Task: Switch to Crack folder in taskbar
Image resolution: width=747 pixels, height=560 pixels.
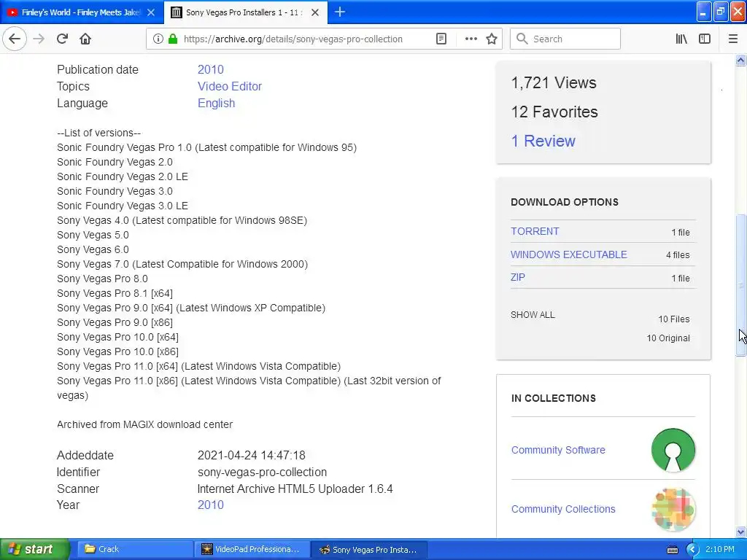Action: point(134,550)
